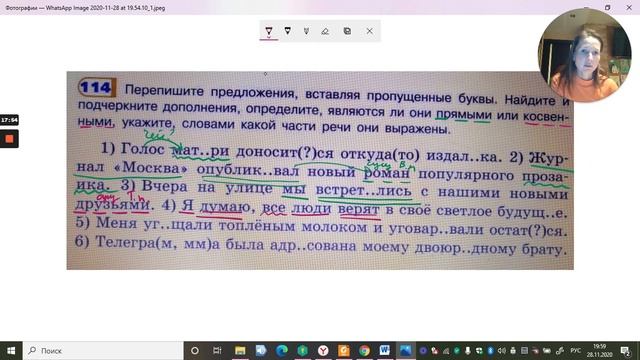Open the orange taskbar application

tap(344, 351)
